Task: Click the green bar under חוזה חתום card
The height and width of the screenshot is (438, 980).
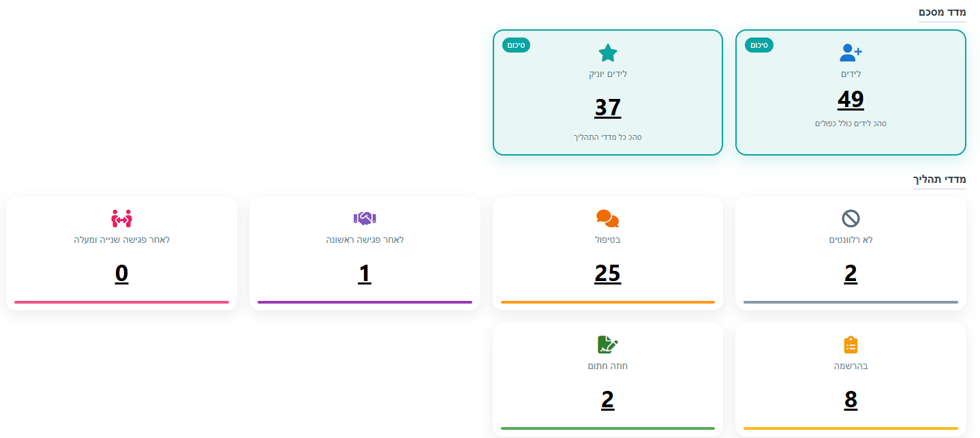Action: [x=607, y=428]
